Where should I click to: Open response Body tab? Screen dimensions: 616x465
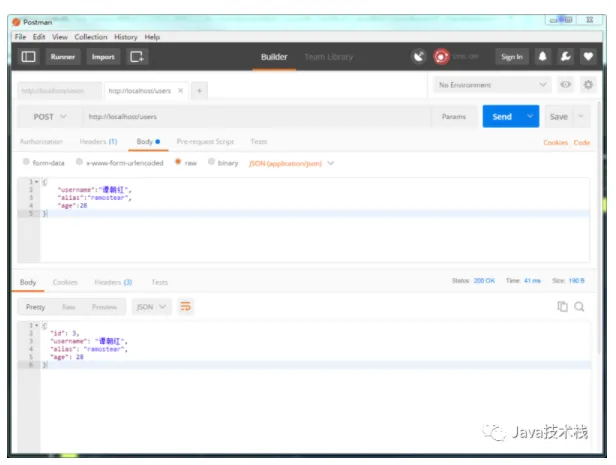28,282
